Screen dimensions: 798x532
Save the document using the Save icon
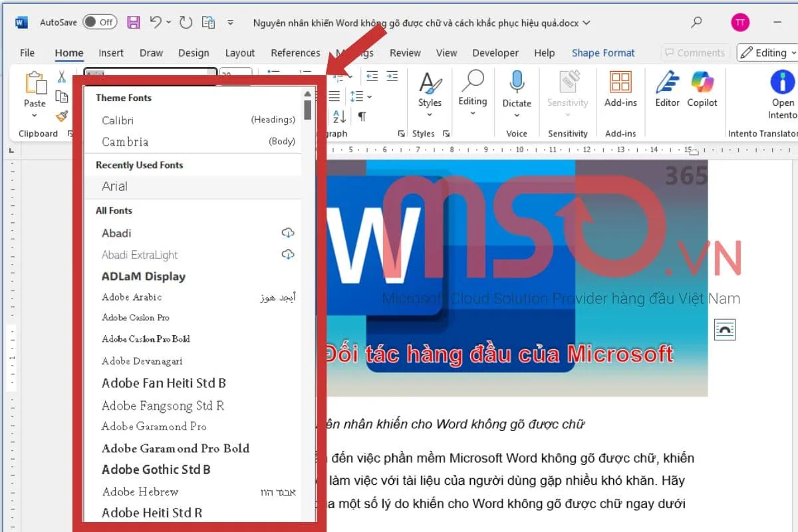(133, 22)
